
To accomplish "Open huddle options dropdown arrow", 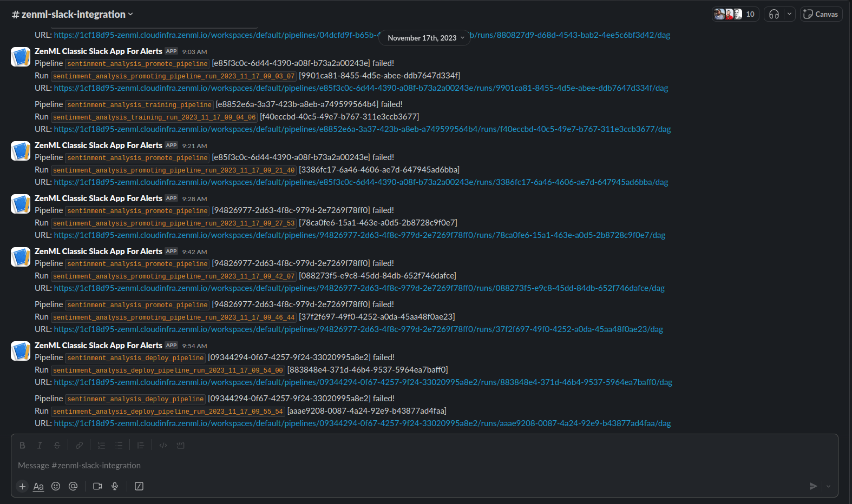I will point(789,14).
